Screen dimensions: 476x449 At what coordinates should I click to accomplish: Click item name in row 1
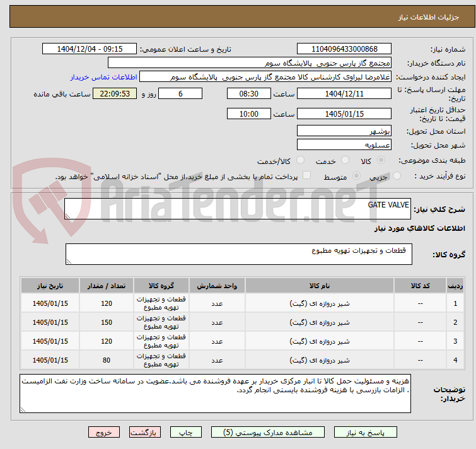click(x=320, y=303)
